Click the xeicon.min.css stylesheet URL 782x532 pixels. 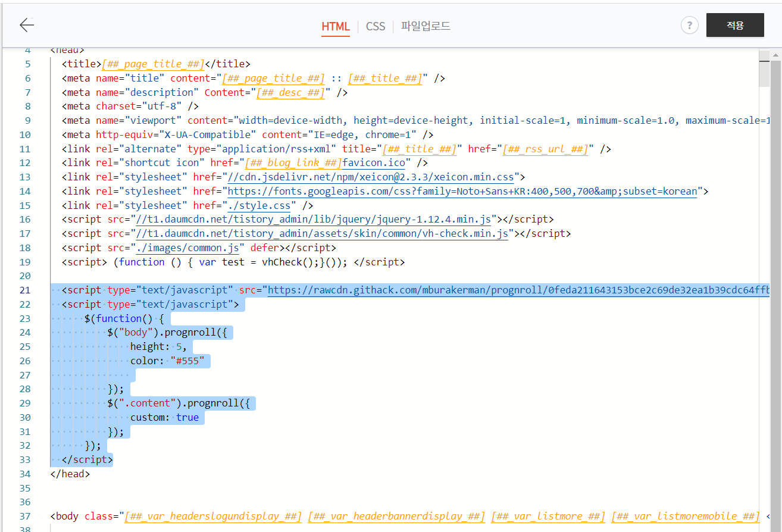[371, 177]
